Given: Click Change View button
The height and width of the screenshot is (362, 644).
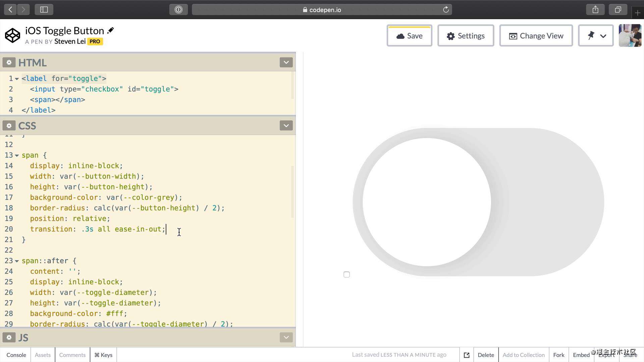Looking at the screenshot, I should click(x=536, y=36).
